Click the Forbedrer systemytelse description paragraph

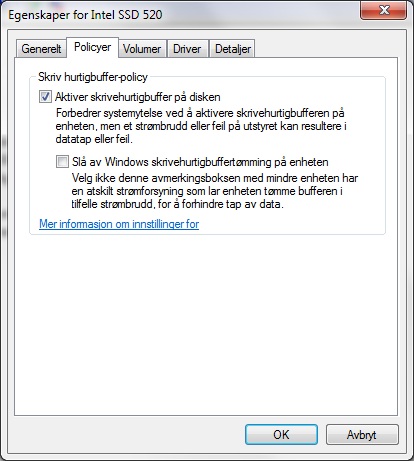(201, 126)
